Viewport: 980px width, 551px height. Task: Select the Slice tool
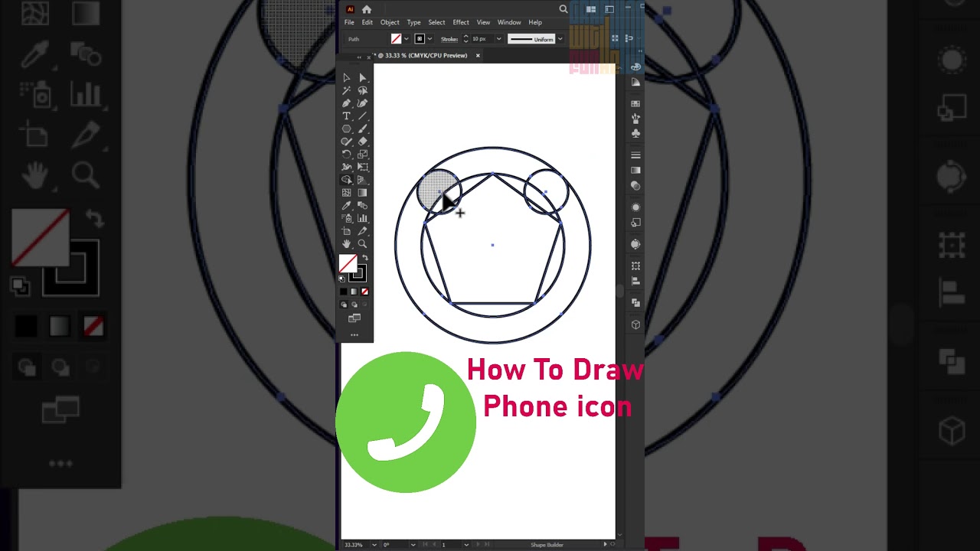click(x=363, y=231)
